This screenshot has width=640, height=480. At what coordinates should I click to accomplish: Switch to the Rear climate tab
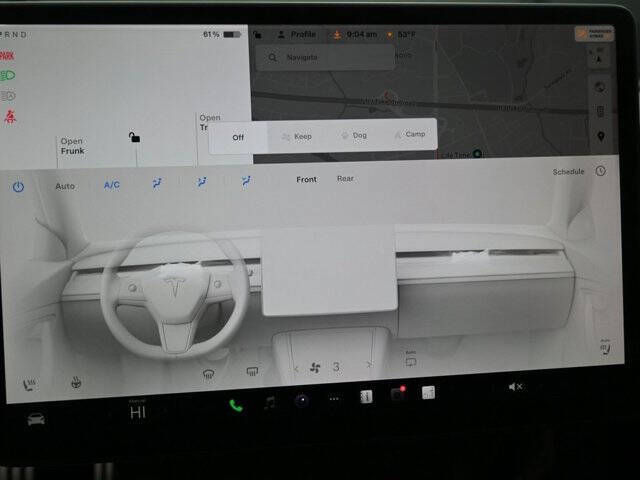coord(345,178)
